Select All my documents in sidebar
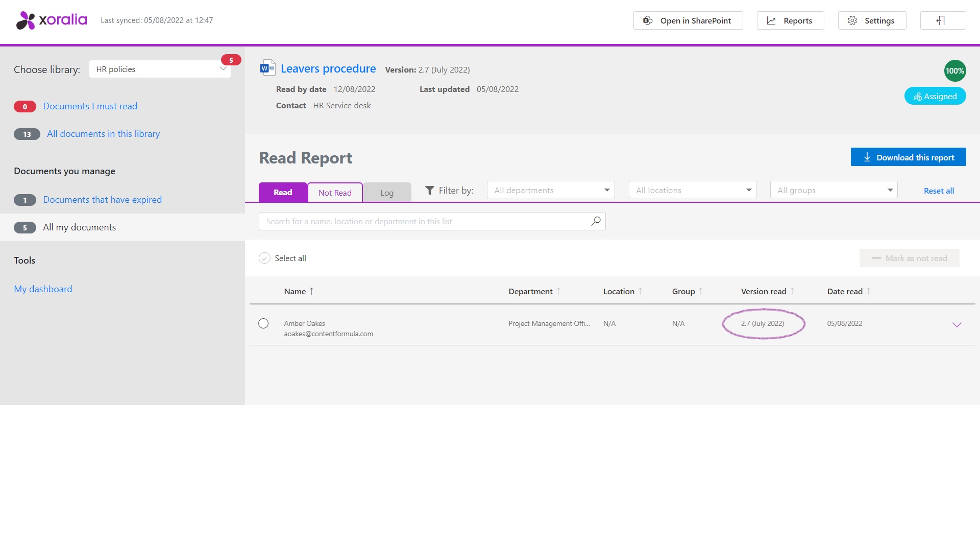This screenshot has width=980, height=541. (122, 227)
